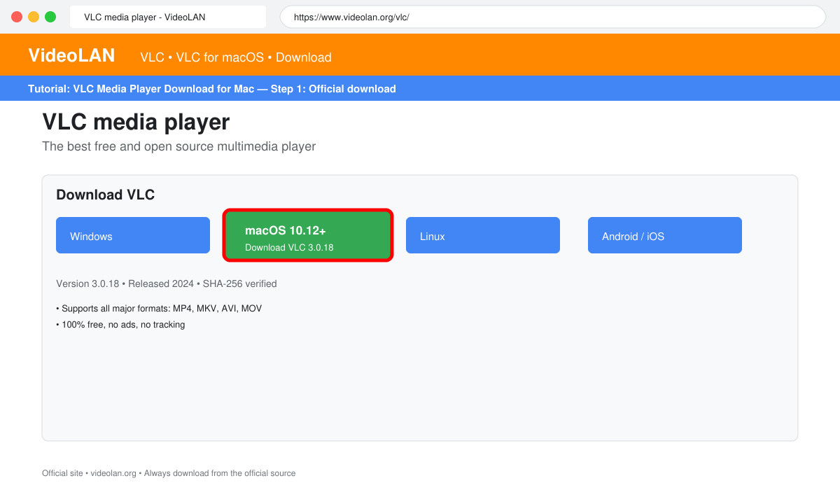Click the '100% free, no ads' bullet
The height and width of the screenshot is (504, 840).
coord(120,325)
